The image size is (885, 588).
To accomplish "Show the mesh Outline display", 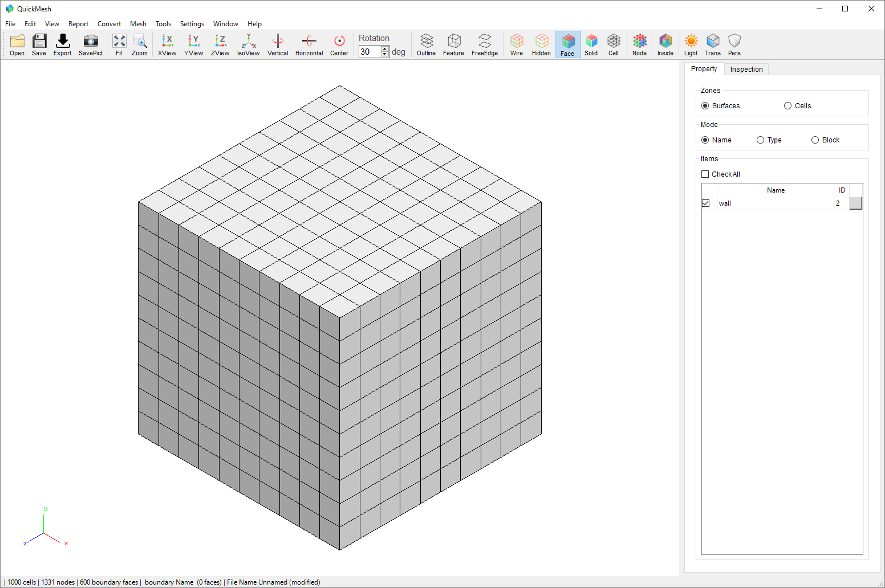I will click(x=426, y=44).
